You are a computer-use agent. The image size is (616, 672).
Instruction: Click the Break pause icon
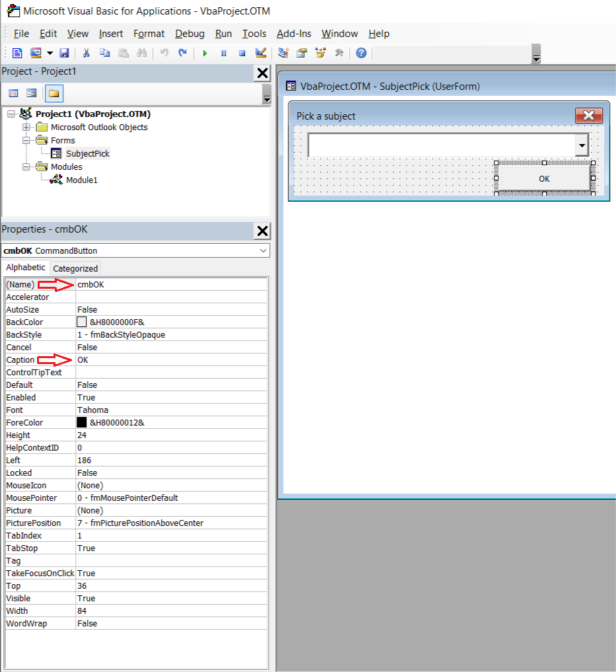[x=224, y=53]
